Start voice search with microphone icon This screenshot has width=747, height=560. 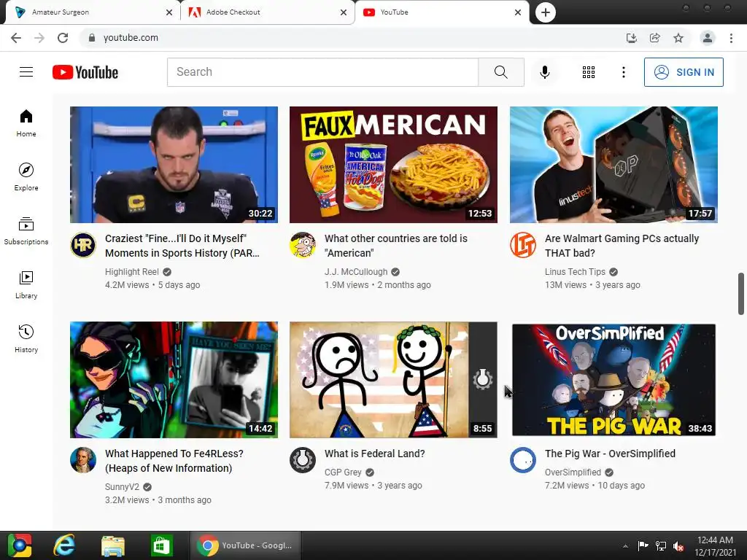click(544, 72)
